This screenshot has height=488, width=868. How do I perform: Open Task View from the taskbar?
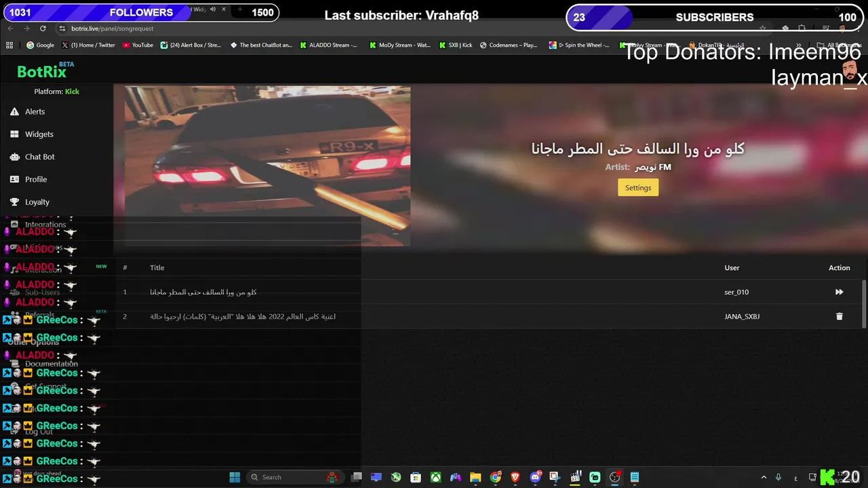pos(357,477)
